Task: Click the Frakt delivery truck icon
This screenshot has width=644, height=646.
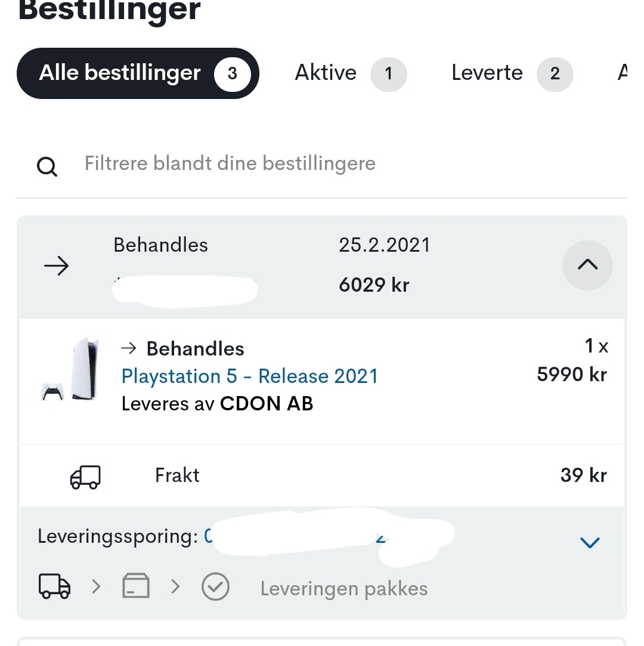Action: click(85, 477)
